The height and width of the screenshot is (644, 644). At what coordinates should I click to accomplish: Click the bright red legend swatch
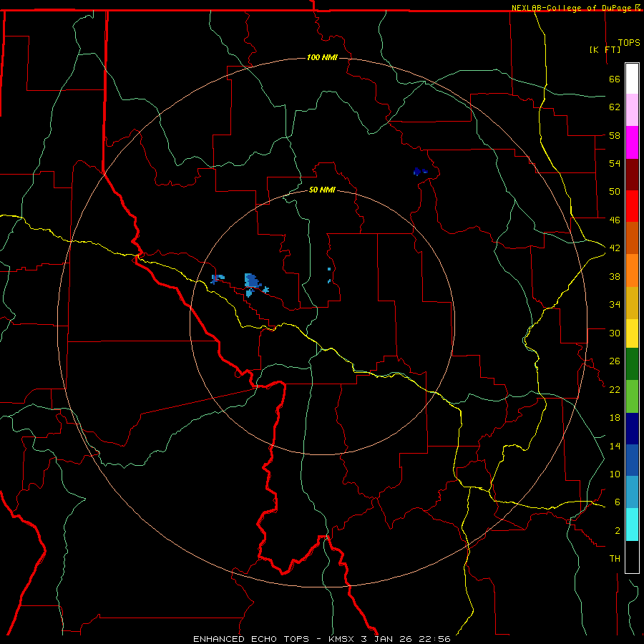pos(632,206)
